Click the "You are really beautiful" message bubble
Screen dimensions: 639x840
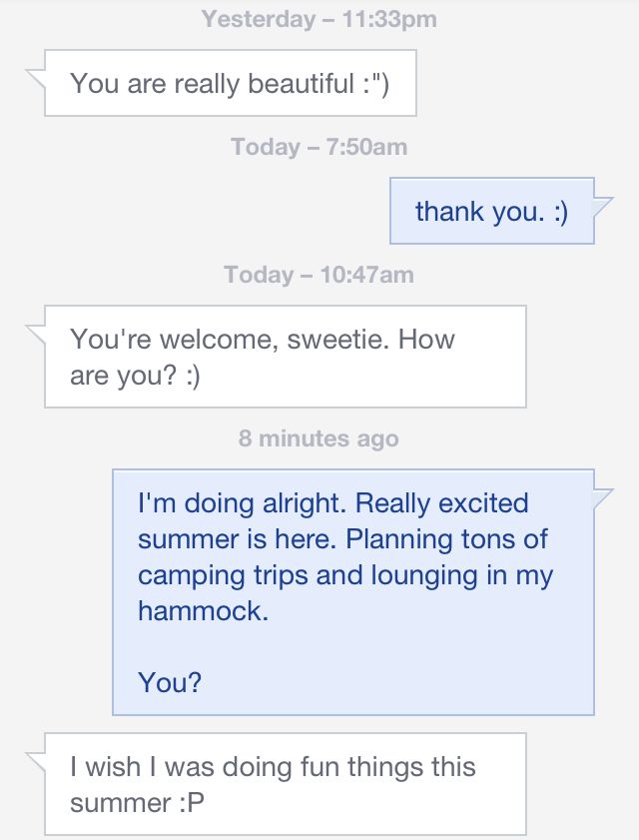(230, 84)
